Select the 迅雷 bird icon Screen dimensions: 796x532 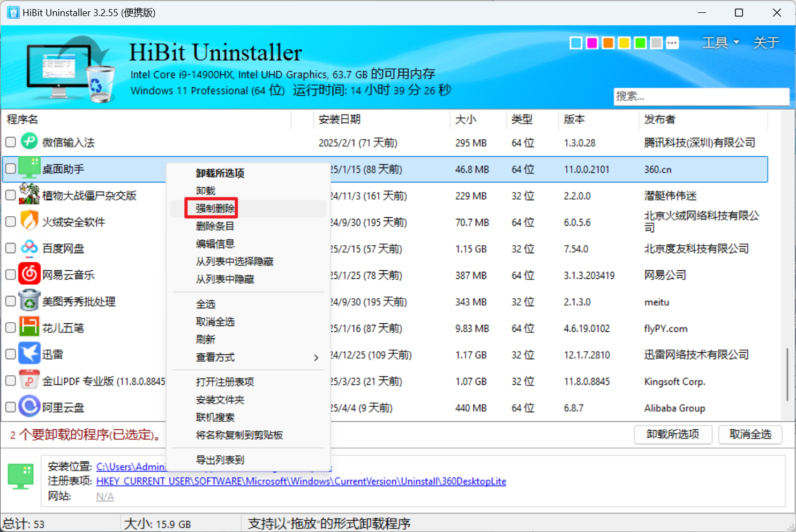pyautogui.click(x=29, y=354)
